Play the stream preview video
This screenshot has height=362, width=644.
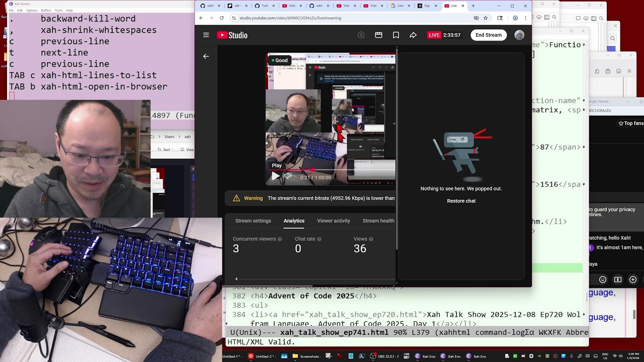point(275,176)
